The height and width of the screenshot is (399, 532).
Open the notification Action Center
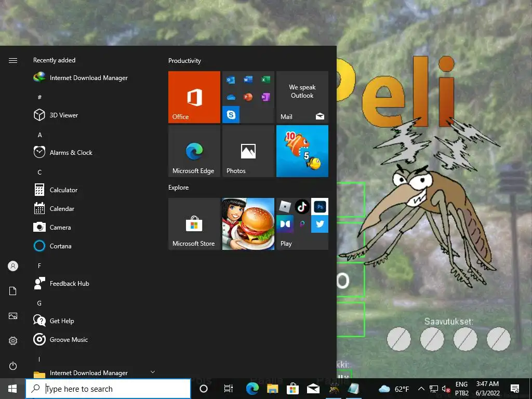point(515,389)
